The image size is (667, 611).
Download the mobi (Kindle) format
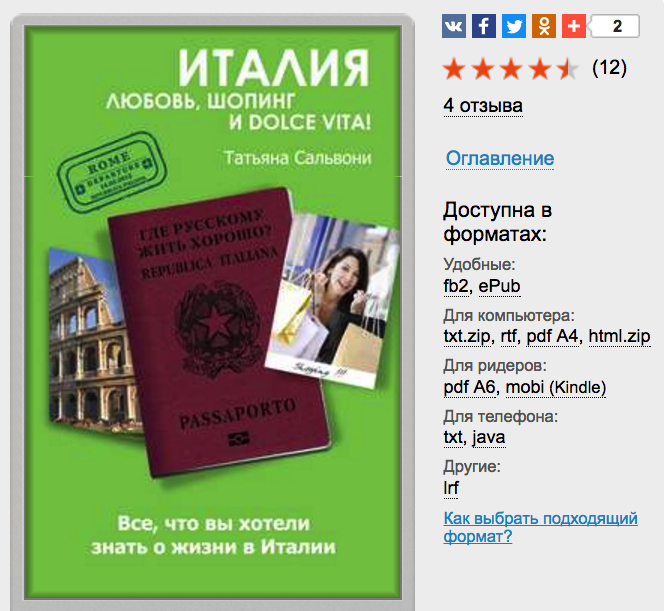pos(556,387)
